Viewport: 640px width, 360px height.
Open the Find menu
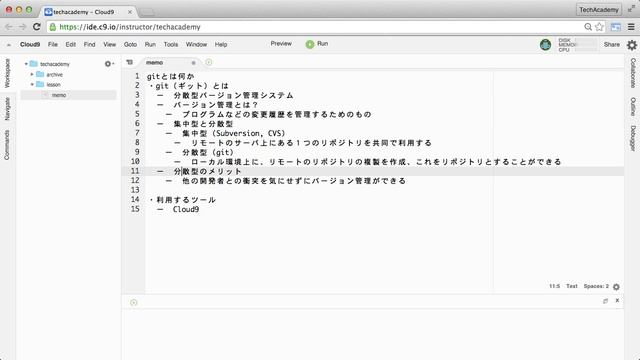(x=89, y=44)
